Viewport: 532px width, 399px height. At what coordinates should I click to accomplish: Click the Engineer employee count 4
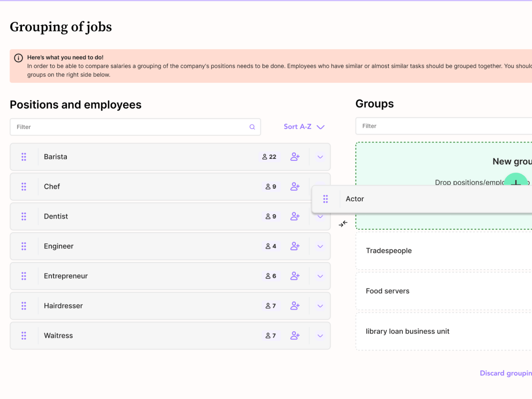(271, 246)
